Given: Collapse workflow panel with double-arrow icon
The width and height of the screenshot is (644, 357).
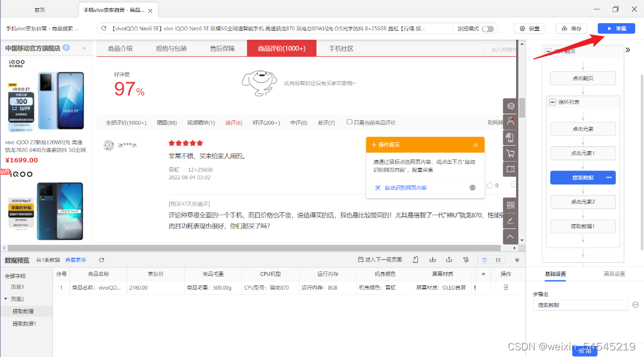Looking at the screenshot, I should click(x=627, y=50).
